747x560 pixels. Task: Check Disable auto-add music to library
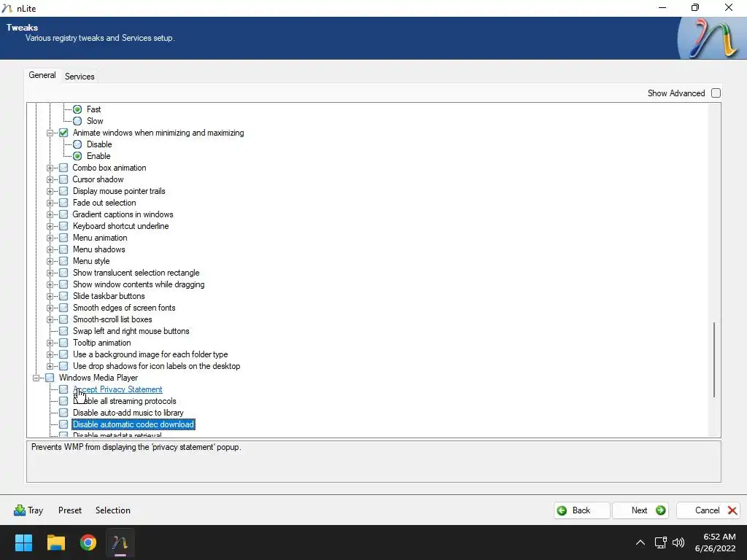tap(63, 413)
